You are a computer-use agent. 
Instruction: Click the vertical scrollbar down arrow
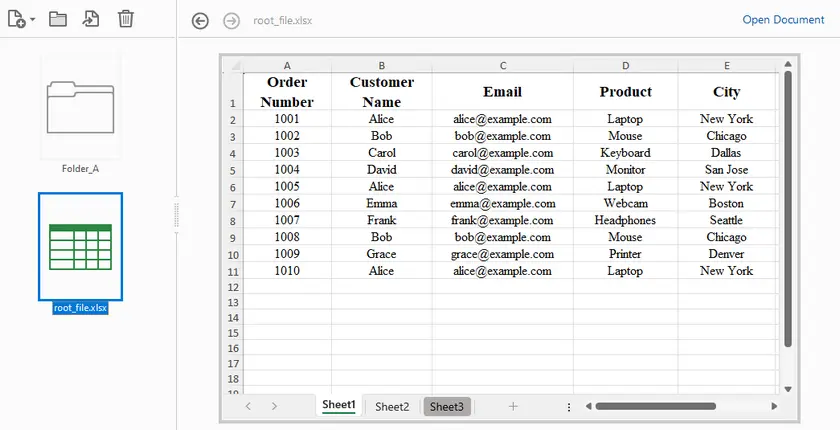[x=787, y=388]
